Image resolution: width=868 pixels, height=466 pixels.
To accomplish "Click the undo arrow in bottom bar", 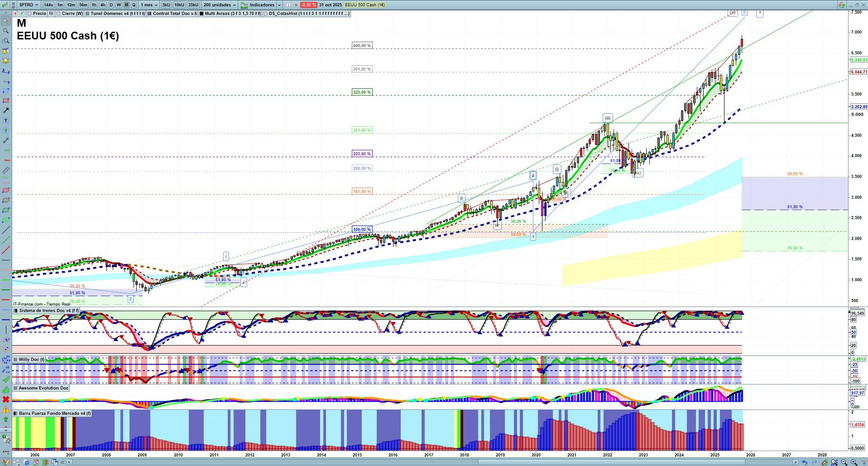I will [804, 462].
